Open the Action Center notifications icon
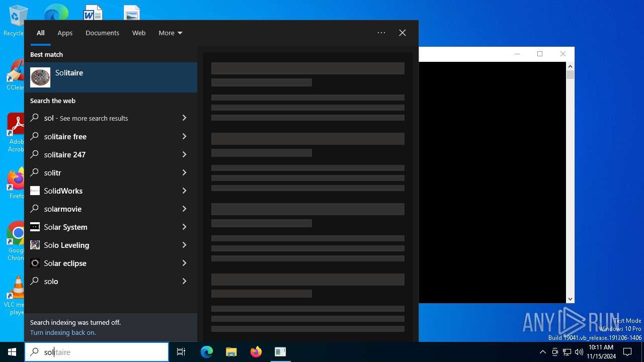This screenshot has height=362, width=644. [x=627, y=352]
